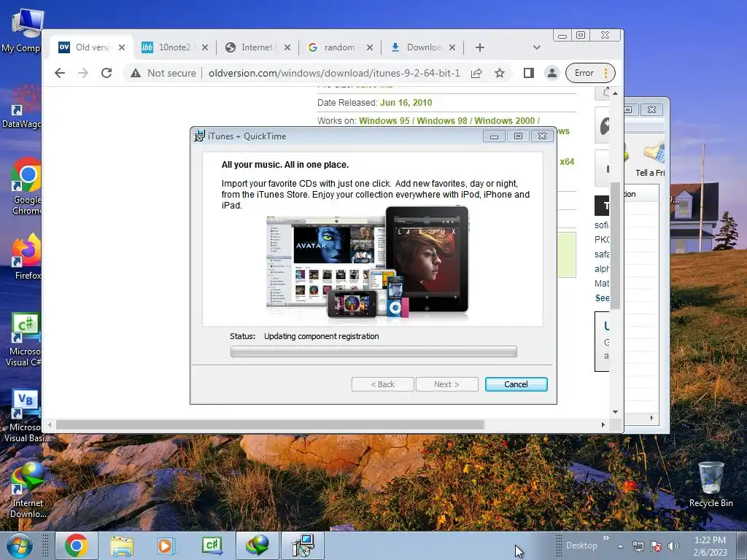Viewport: 747px width, 560px height.
Task: Open File Explorer from taskbar
Action: click(122, 545)
